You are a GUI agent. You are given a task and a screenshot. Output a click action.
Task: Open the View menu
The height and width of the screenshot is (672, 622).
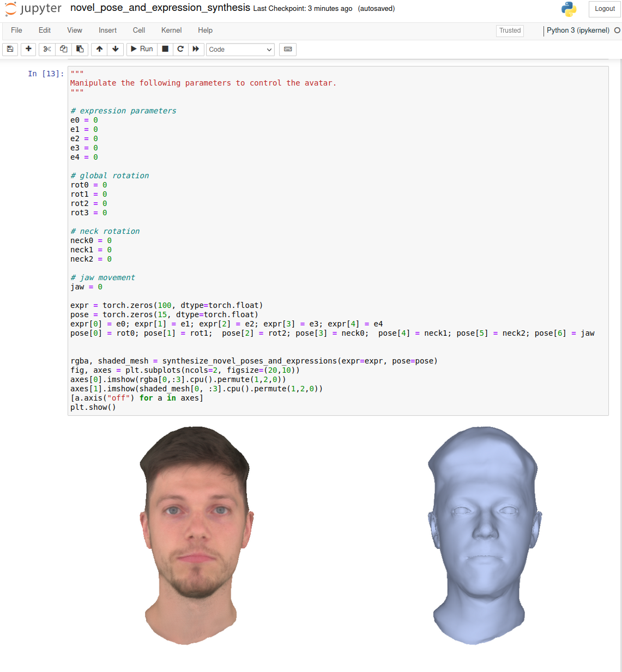[75, 31]
